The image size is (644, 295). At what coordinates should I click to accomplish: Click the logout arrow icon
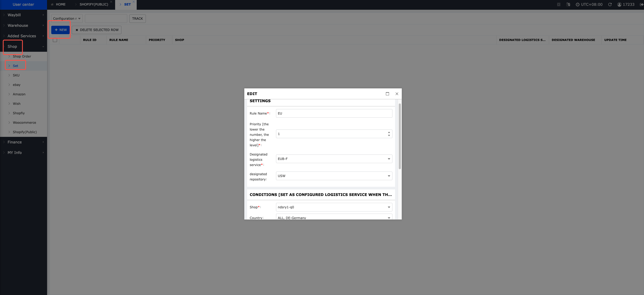[x=641, y=4]
